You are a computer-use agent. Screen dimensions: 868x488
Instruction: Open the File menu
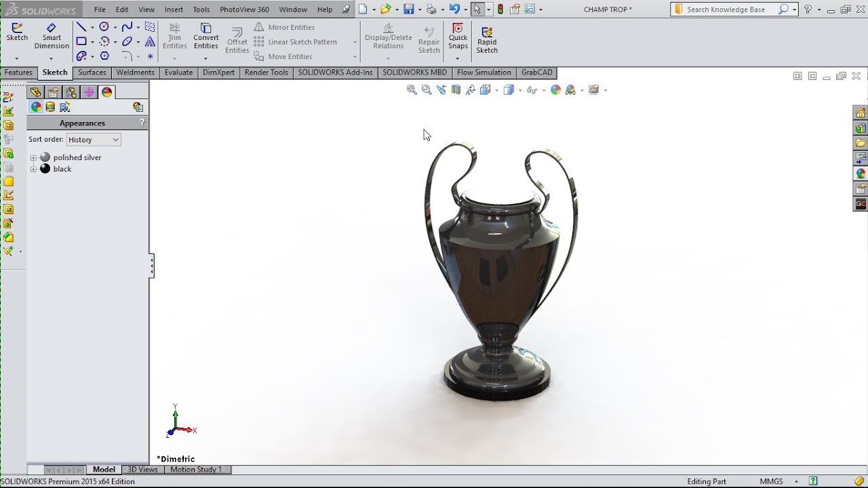tap(100, 9)
